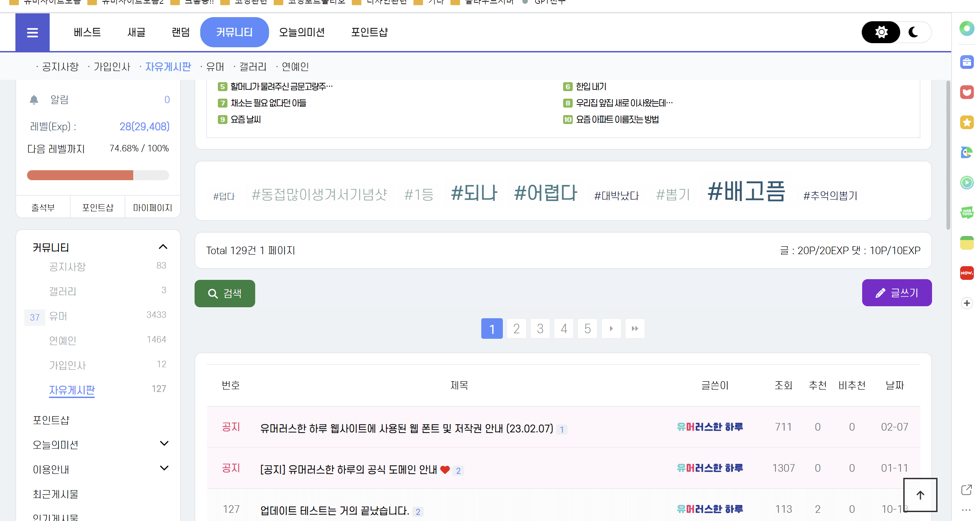Switch to light mode sun icon

click(x=881, y=32)
